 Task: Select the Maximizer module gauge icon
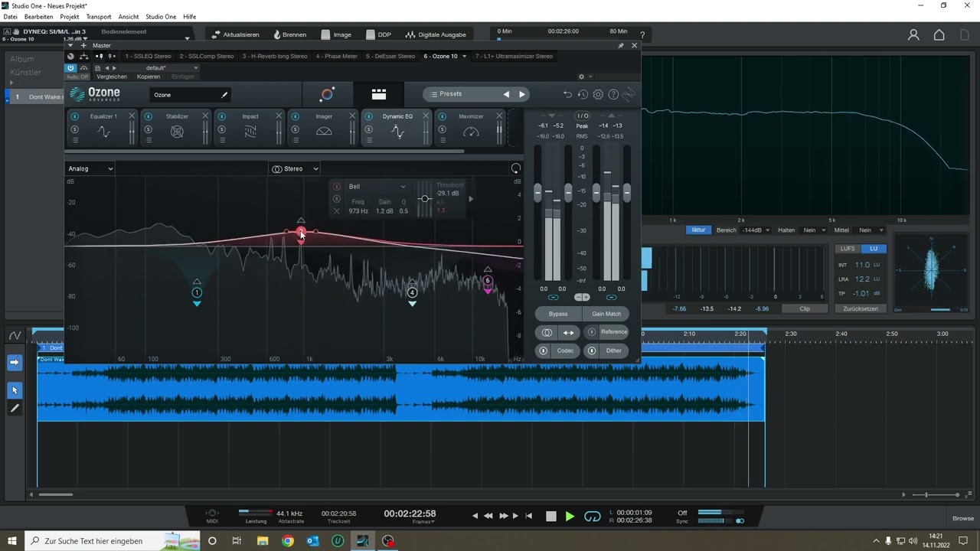coord(471,132)
